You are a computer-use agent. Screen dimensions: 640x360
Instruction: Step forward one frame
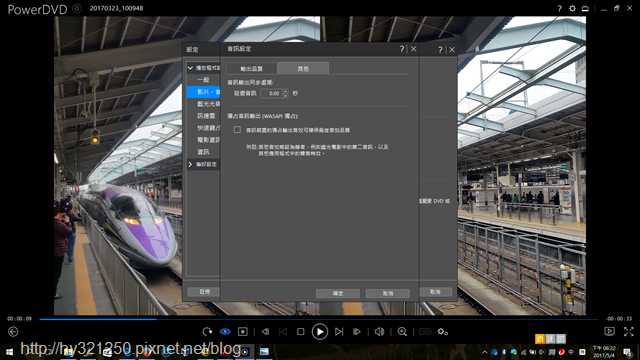pyautogui.click(x=357, y=331)
